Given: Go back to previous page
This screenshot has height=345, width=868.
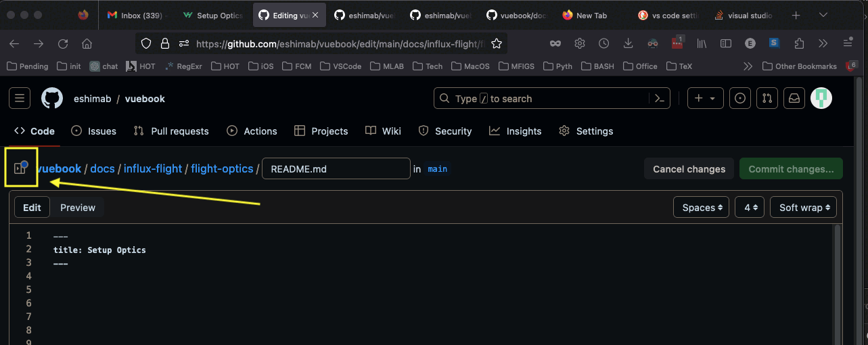Looking at the screenshot, I should tap(14, 43).
